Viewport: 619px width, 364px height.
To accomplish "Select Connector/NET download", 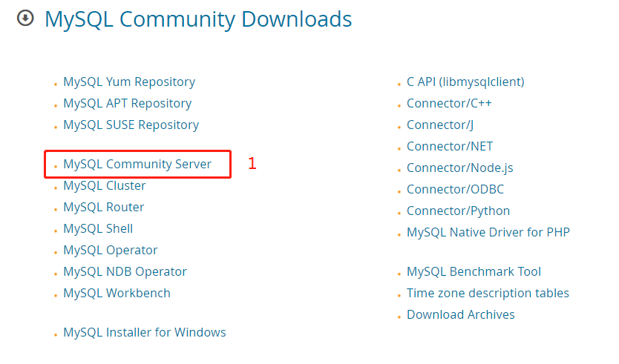I will [450, 146].
